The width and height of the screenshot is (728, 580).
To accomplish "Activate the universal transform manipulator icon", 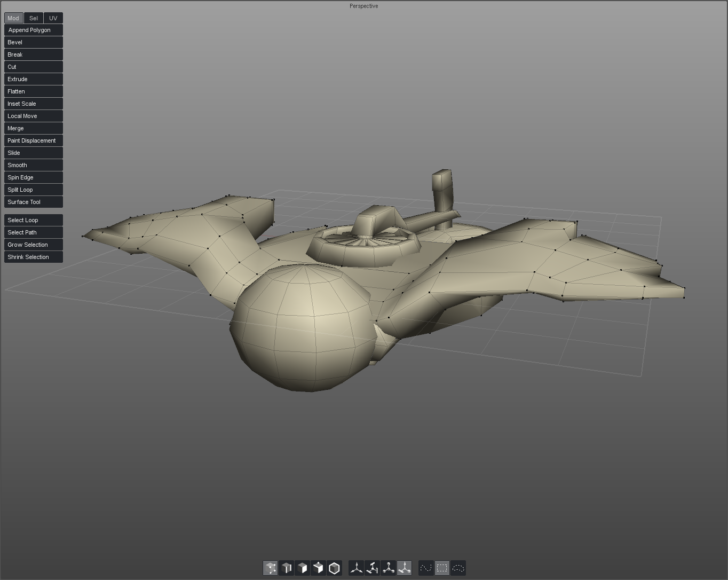I will (405, 568).
